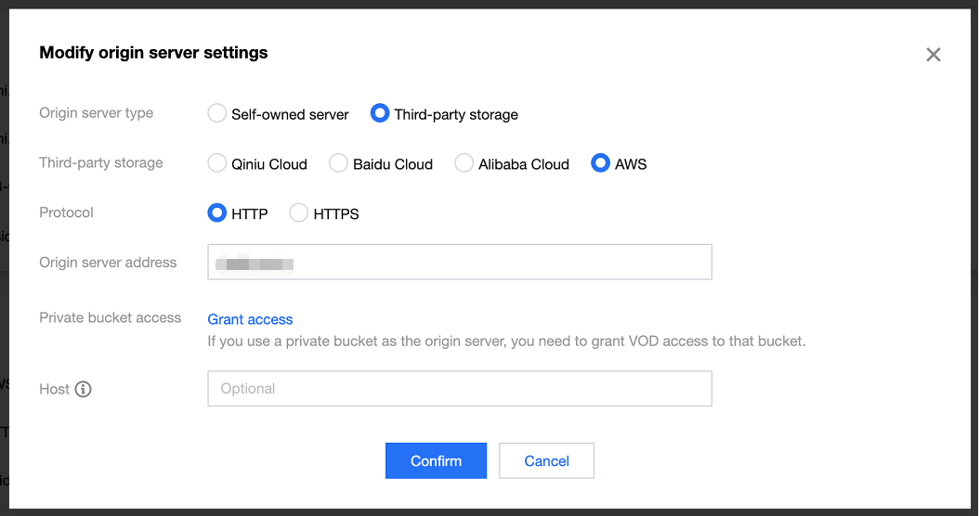Click the Grant access link

pyautogui.click(x=250, y=319)
